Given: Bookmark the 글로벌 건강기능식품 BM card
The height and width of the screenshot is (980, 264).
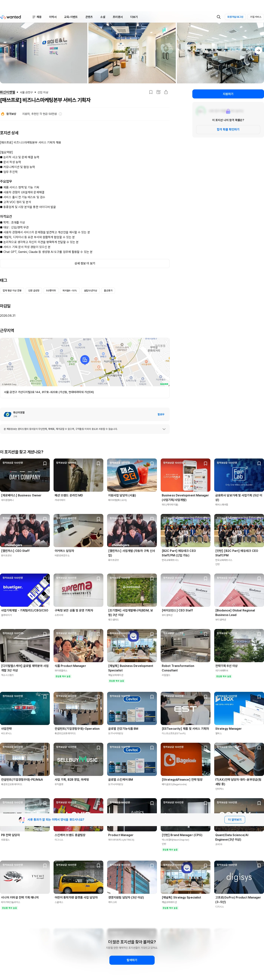Looking at the screenshot, I should click(x=152, y=697).
